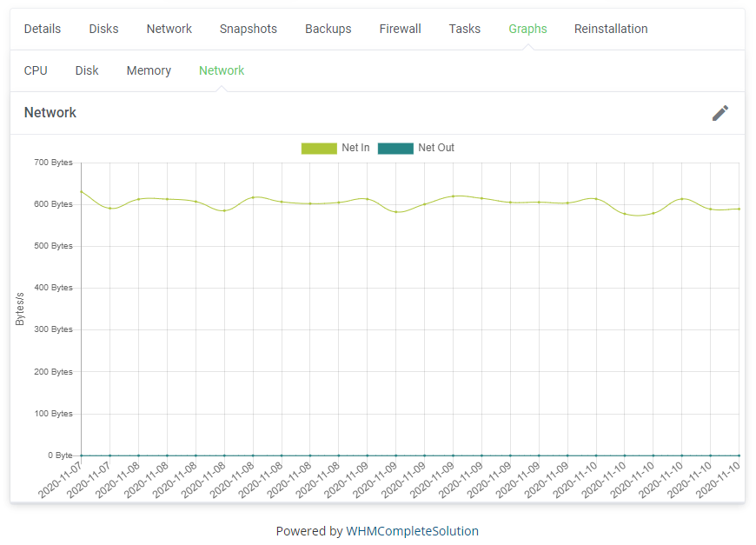
Task: Toggle Net In series via green swatch
Action: [x=318, y=148]
